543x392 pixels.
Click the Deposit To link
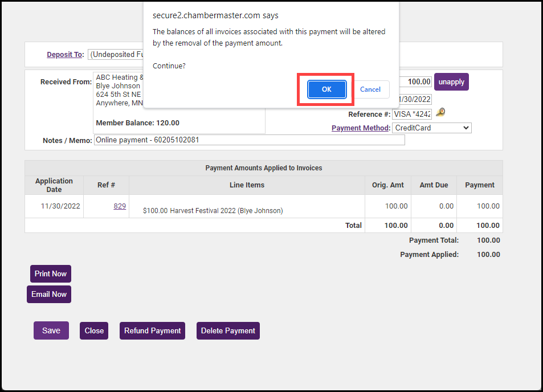tap(65, 55)
